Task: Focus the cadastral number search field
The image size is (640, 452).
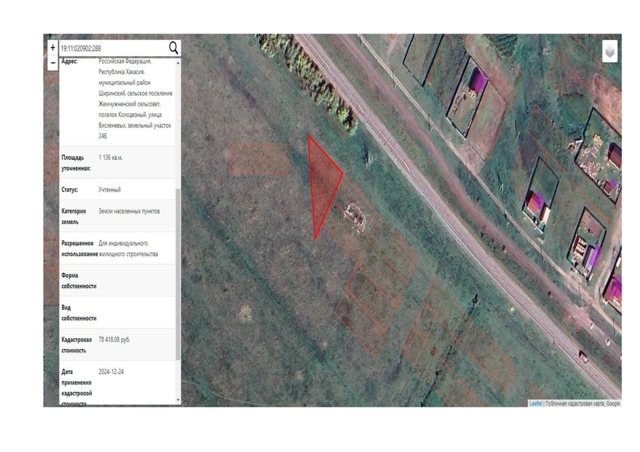Action: (x=113, y=48)
